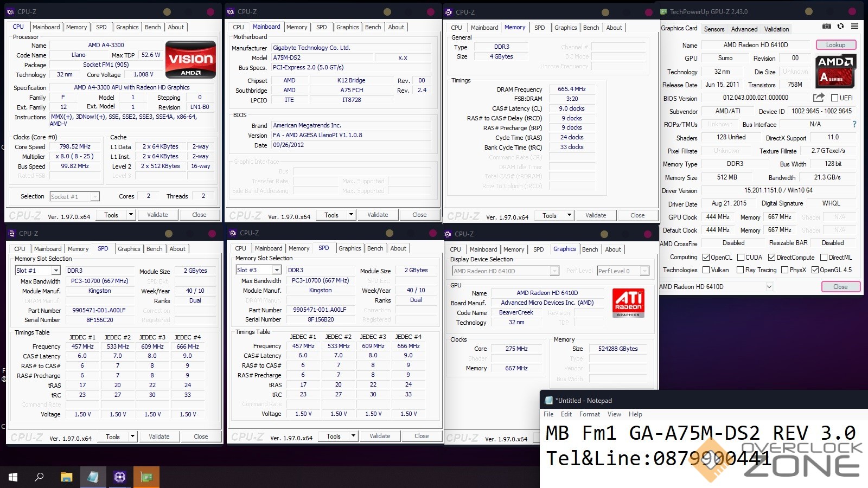Click the CPU-Z taskbar icon
The height and width of the screenshot is (488, 868).
tap(119, 477)
